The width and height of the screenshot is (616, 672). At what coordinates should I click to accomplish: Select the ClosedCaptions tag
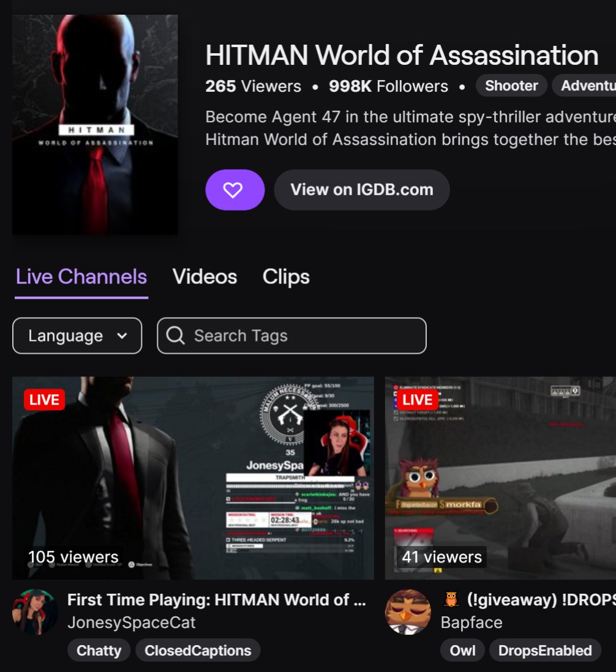(x=198, y=651)
